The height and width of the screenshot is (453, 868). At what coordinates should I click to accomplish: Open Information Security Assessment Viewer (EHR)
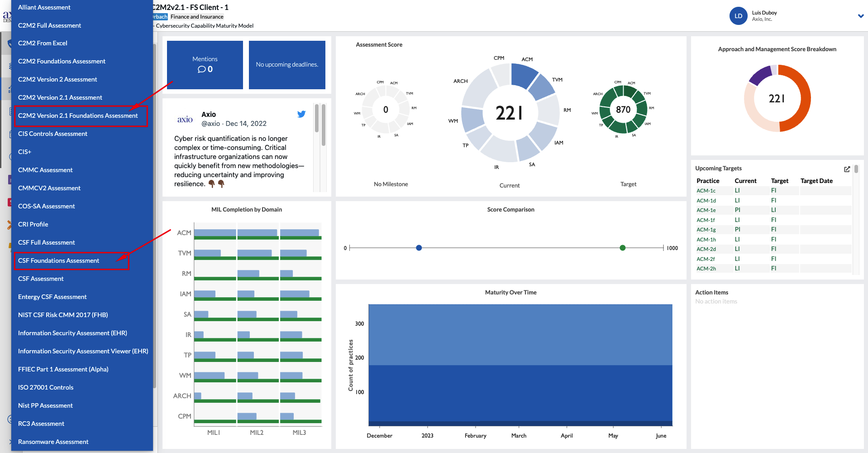point(83,351)
